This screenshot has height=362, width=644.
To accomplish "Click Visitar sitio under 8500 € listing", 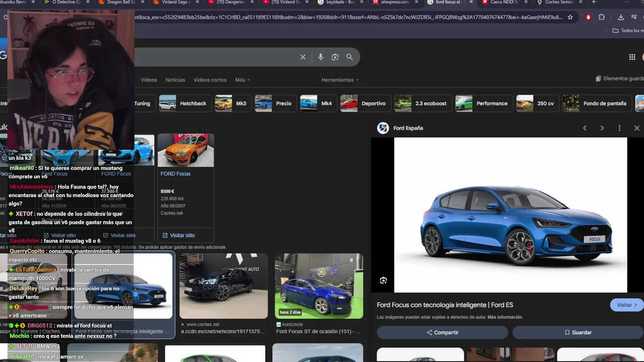I will click(x=179, y=235).
